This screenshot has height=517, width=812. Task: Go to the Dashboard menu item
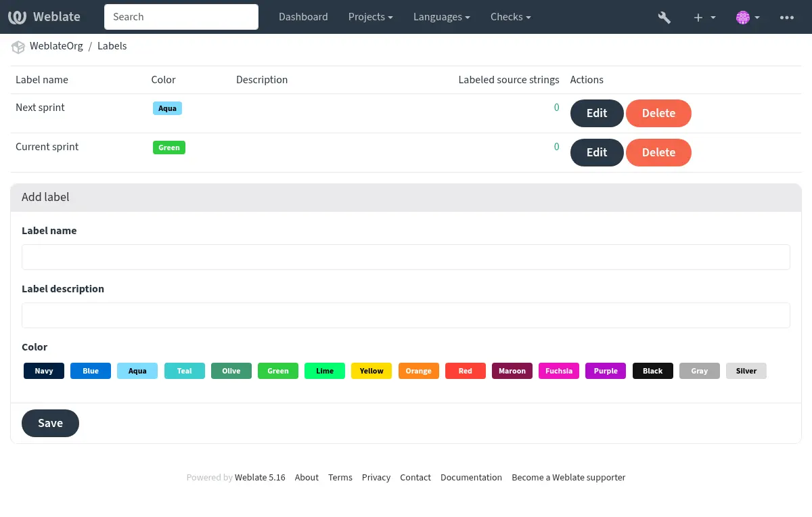(303, 17)
